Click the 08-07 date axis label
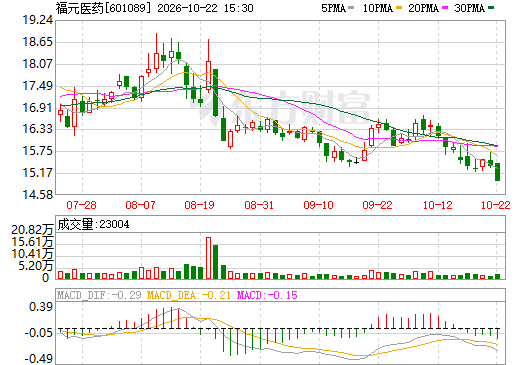This screenshot has height=365, width=520. pyautogui.click(x=141, y=205)
